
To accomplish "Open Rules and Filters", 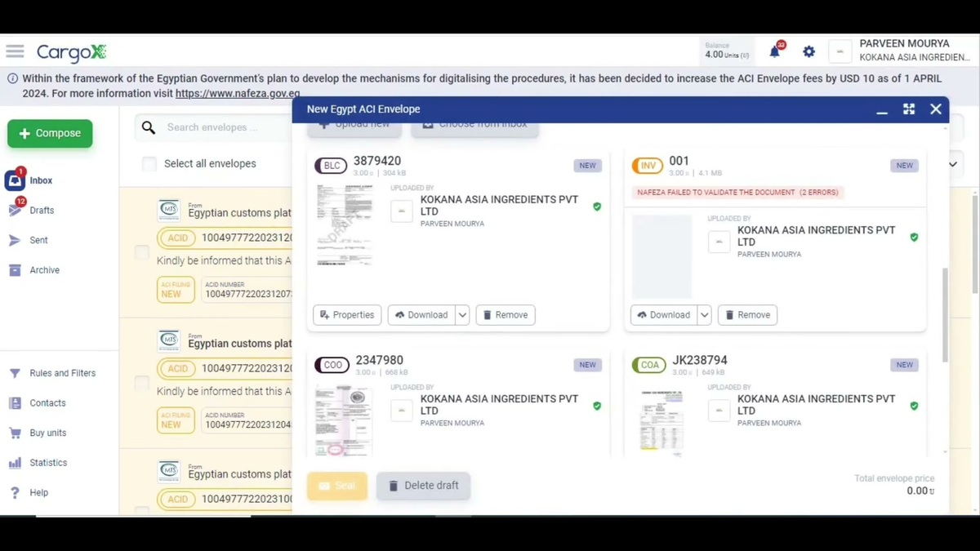I will [x=62, y=373].
